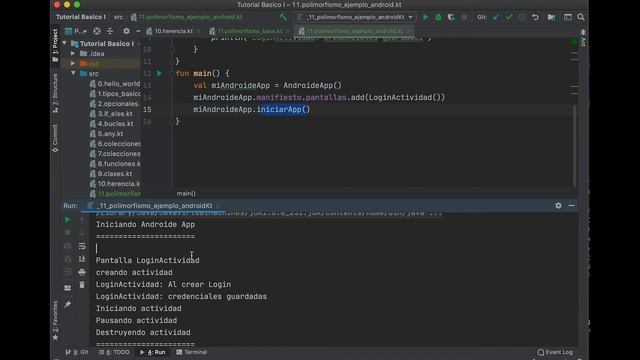The image size is (640, 360).
Task: Start debugging with the toolbar bug icon
Action: 438,17
